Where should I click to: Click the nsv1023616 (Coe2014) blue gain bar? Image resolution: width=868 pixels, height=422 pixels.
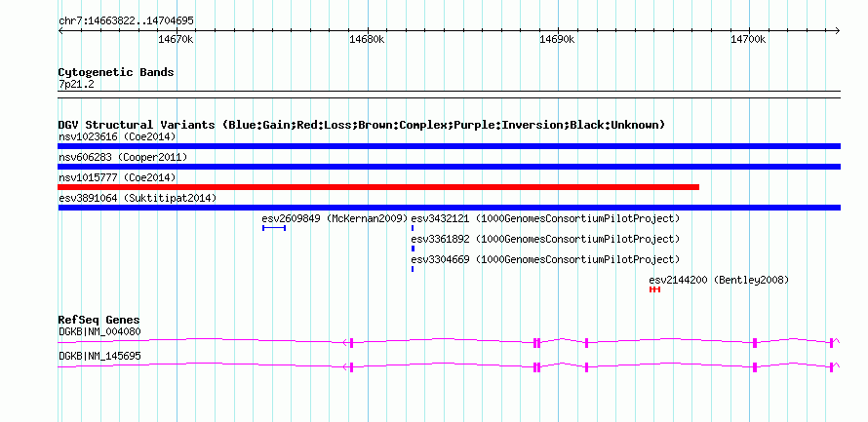tap(449, 146)
